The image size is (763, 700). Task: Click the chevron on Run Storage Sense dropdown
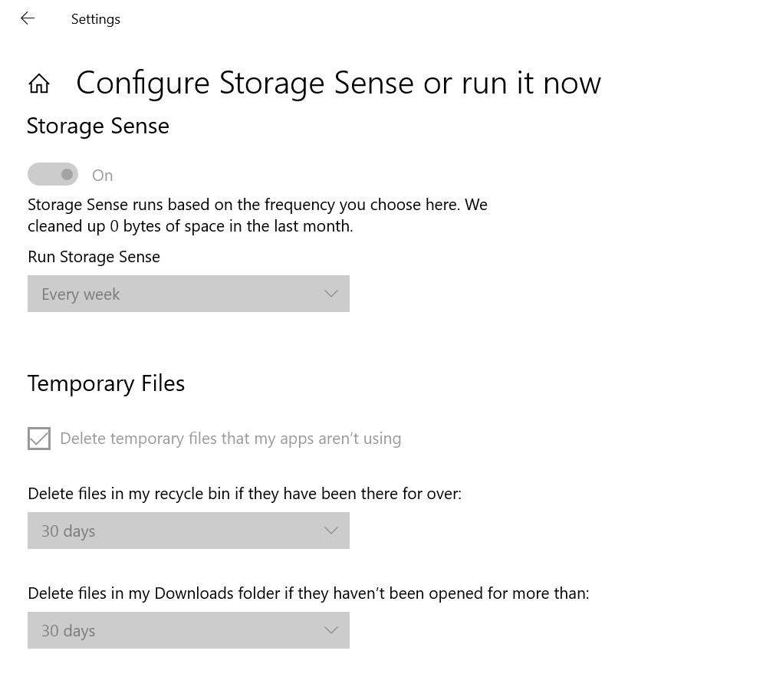point(331,294)
